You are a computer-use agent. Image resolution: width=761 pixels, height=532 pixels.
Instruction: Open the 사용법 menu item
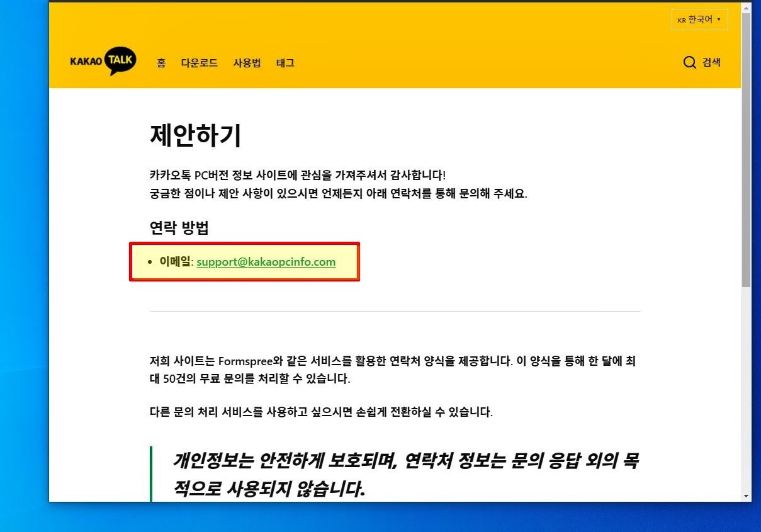point(247,63)
